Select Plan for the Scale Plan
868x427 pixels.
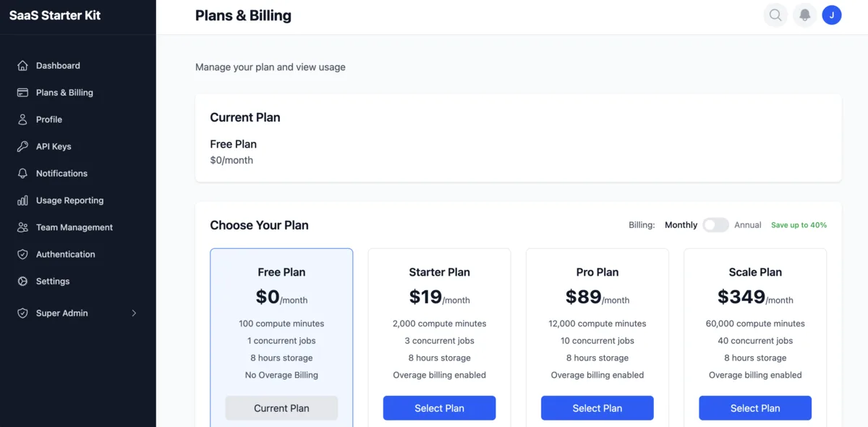[755, 407]
